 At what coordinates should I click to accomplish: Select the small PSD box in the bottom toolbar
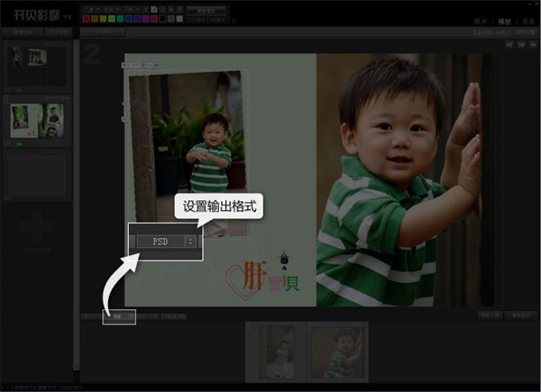click(x=118, y=316)
